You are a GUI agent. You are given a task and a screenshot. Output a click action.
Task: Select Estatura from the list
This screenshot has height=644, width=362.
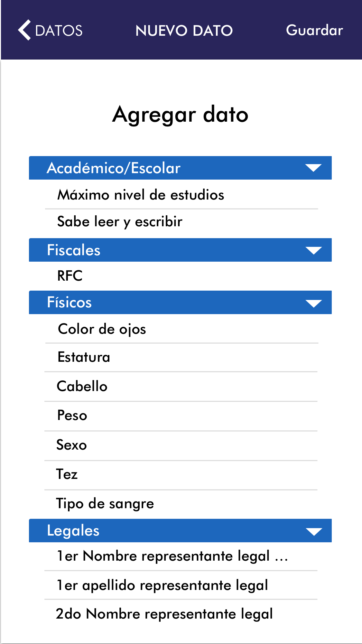(x=84, y=357)
